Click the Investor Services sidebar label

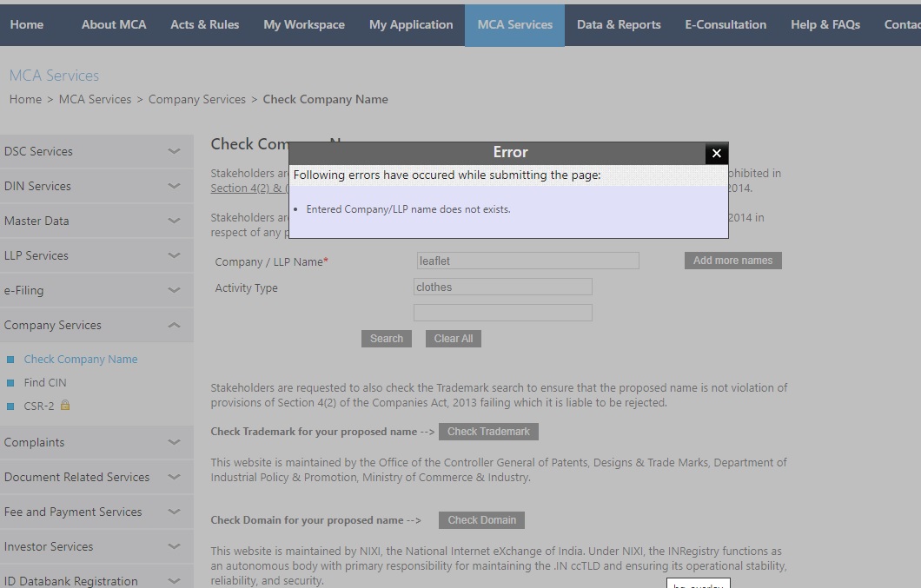pos(49,546)
